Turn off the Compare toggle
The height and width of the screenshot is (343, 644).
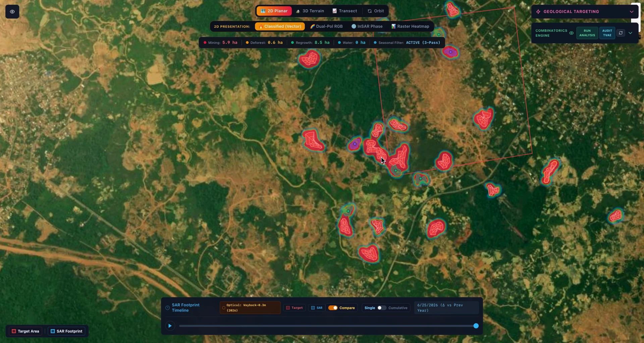click(x=333, y=308)
